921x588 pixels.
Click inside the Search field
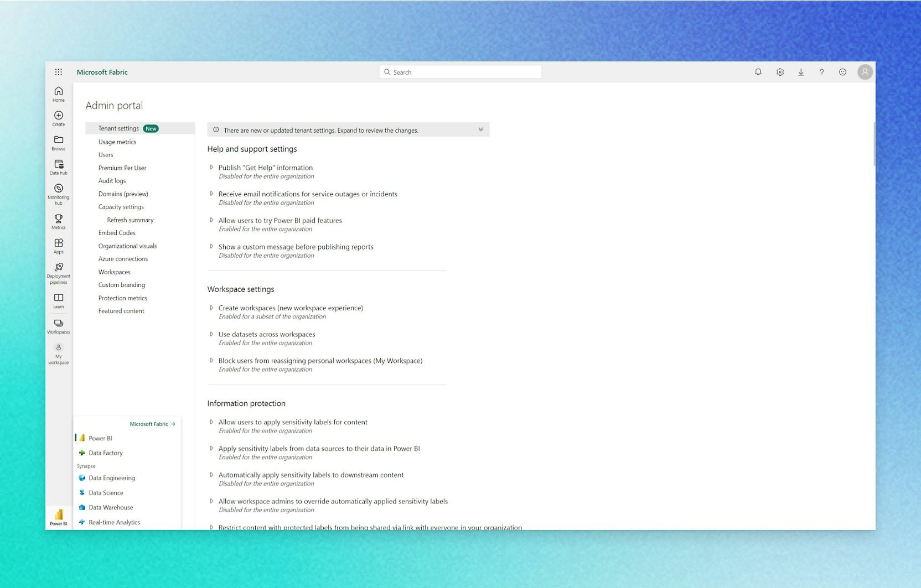460,72
